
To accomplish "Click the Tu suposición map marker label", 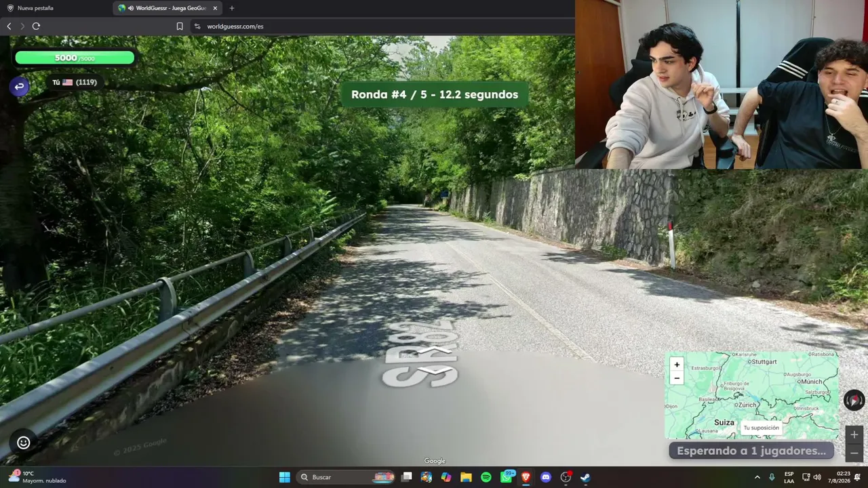I will click(x=761, y=428).
